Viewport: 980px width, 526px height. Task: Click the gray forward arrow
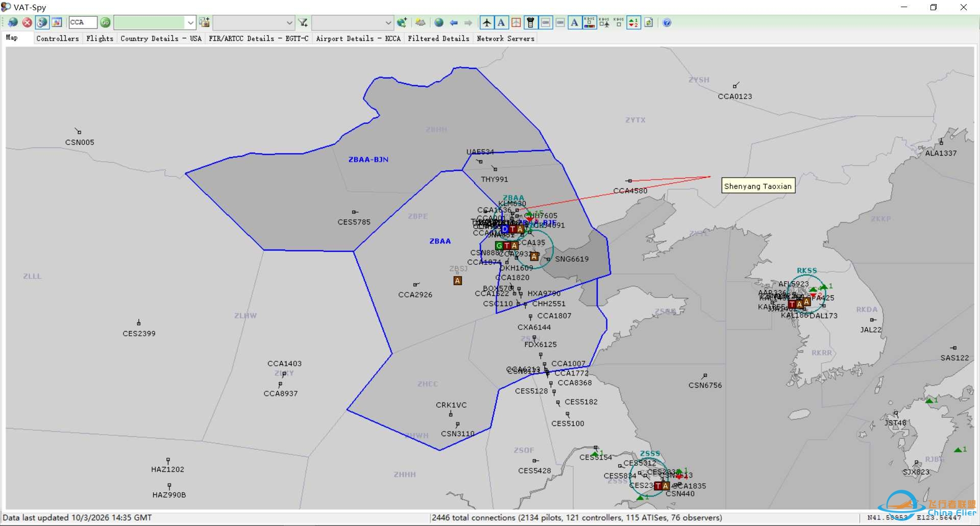(x=468, y=22)
